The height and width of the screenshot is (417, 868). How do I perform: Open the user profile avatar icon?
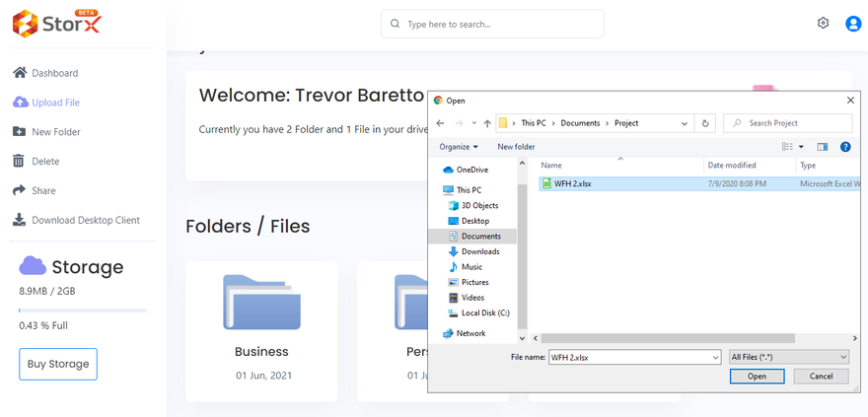[853, 24]
